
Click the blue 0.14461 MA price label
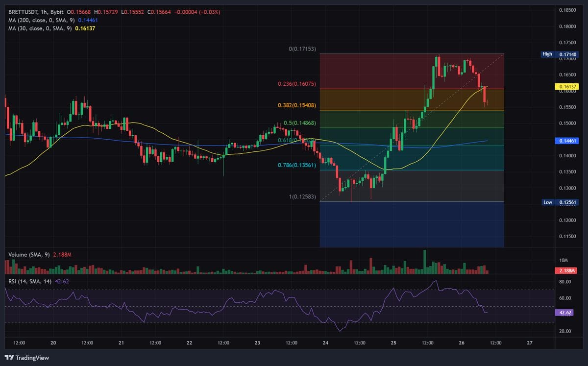[x=568, y=141]
